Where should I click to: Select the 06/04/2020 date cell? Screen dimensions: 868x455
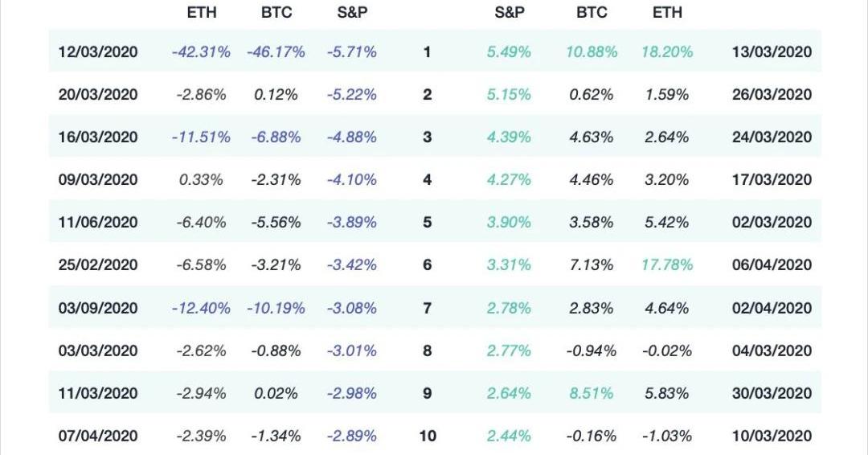point(772,265)
